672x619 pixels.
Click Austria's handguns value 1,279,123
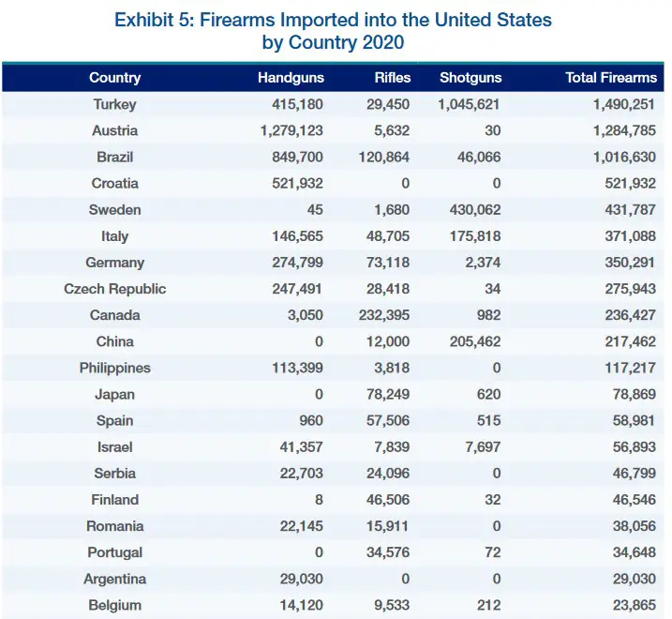291,130
